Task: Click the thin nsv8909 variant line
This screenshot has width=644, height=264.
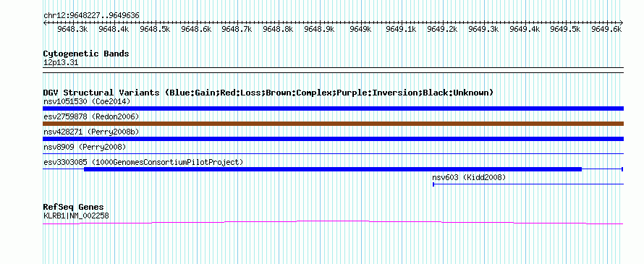Action: click(333, 154)
